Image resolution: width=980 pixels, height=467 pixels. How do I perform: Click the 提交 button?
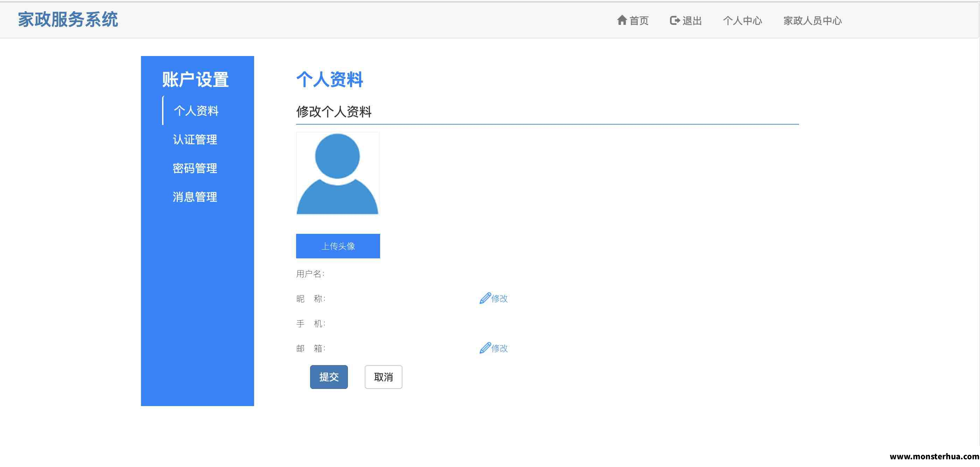[x=329, y=377]
